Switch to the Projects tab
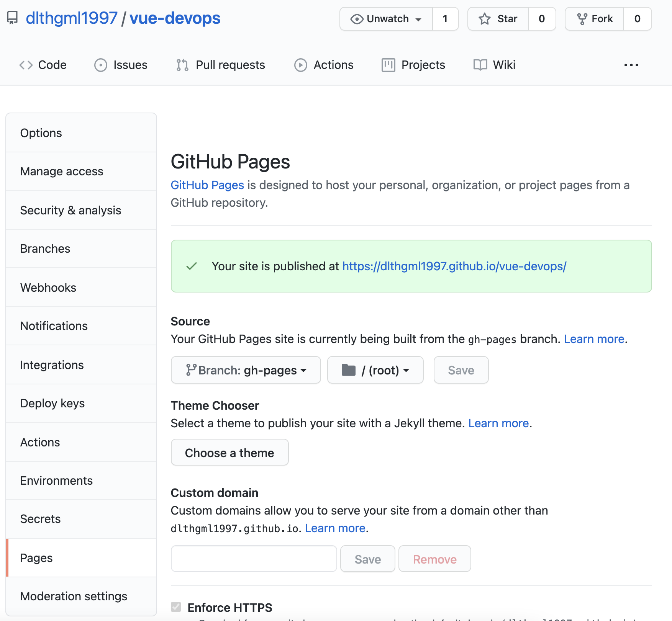 click(x=413, y=65)
